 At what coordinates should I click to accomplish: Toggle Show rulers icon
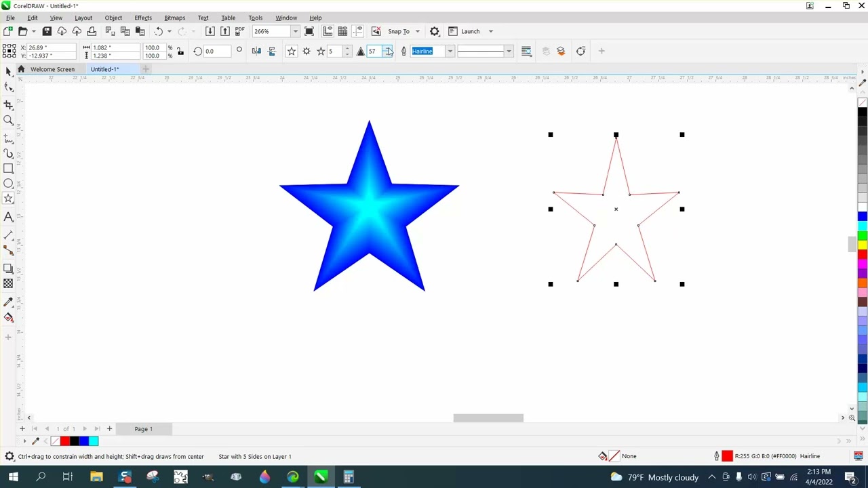pyautogui.click(x=328, y=31)
